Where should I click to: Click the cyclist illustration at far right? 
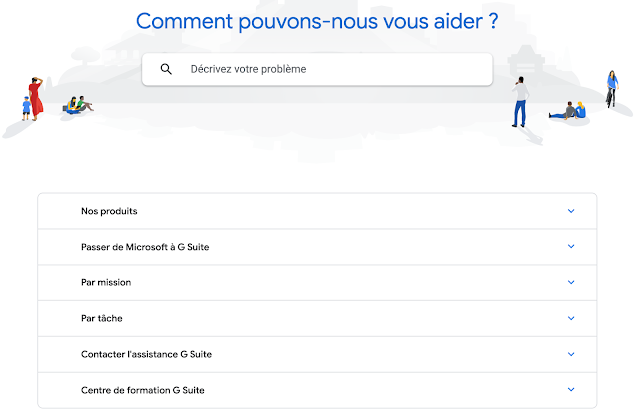point(611,88)
